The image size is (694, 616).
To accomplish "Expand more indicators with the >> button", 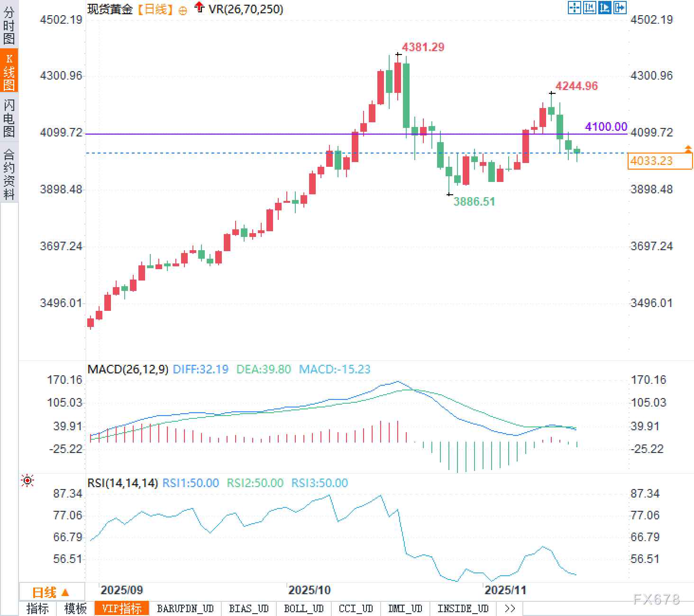I will [x=510, y=608].
